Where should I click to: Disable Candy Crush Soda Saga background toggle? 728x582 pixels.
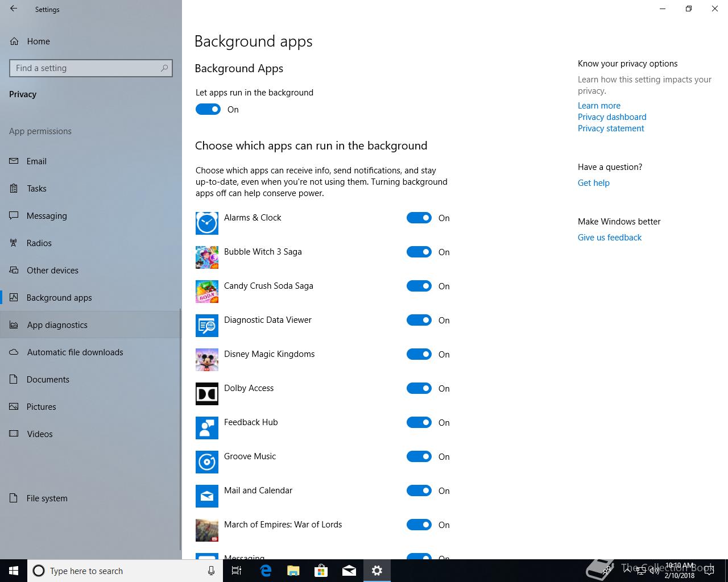(419, 286)
